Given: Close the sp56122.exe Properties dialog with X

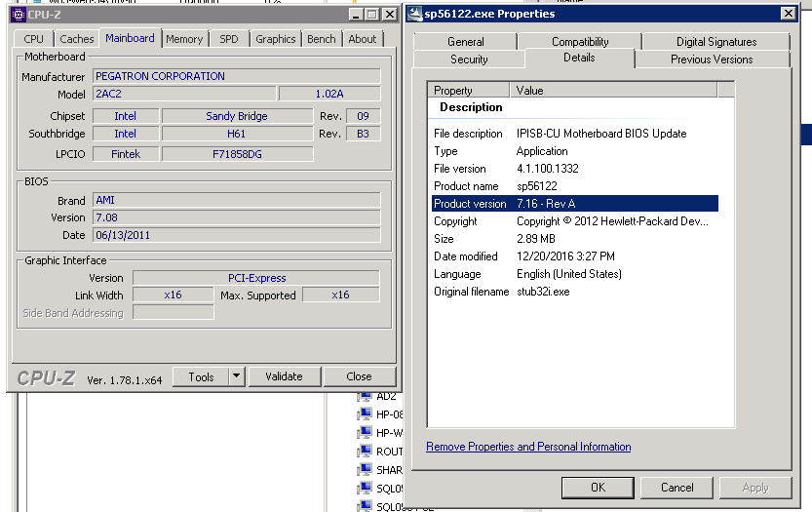Looking at the screenshot, I should [788, 14].
